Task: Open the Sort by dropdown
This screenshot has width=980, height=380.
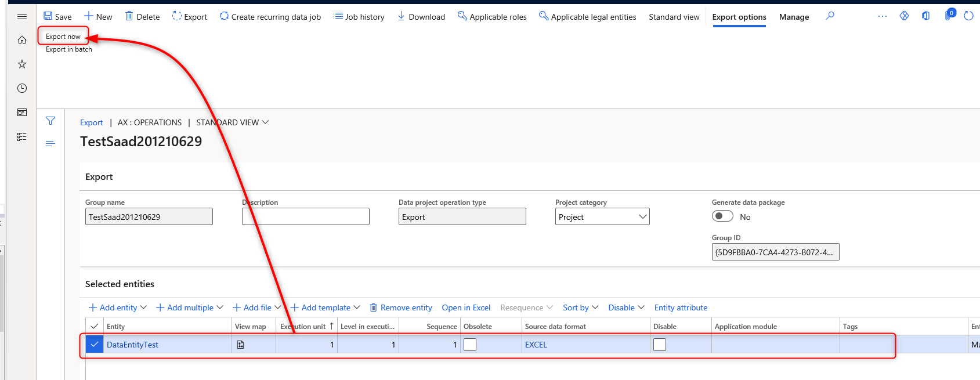Action: click(581, 307)
